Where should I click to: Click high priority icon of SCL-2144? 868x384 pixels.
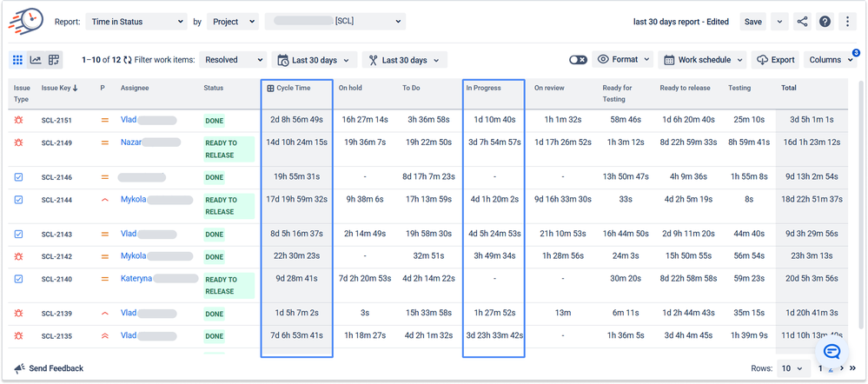point(104,200)
